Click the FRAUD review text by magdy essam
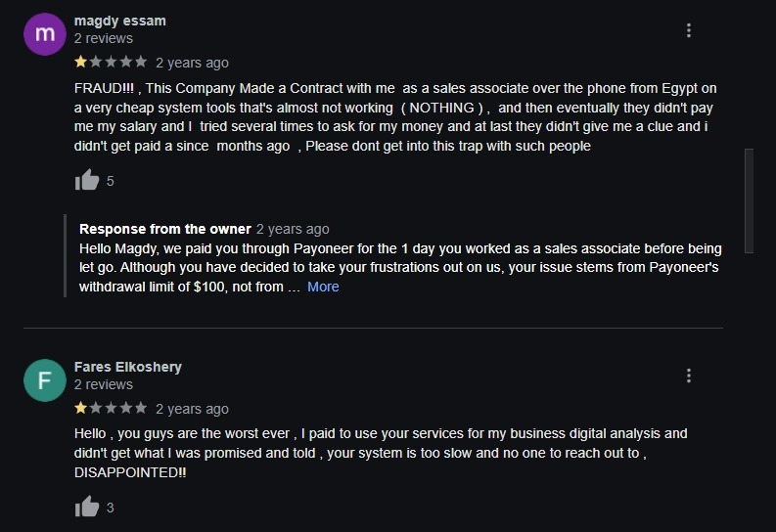 coord(391,117)
